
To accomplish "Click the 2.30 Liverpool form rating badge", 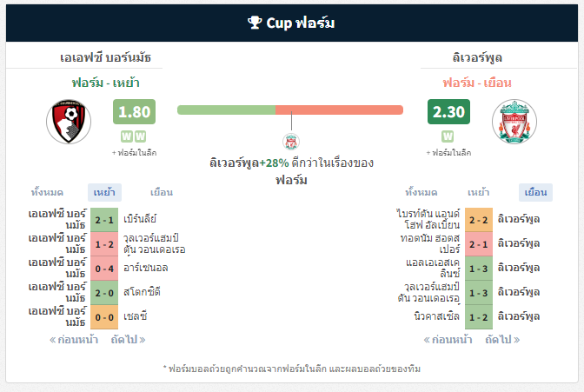I will pyautogui.click(x=448, y=112).
